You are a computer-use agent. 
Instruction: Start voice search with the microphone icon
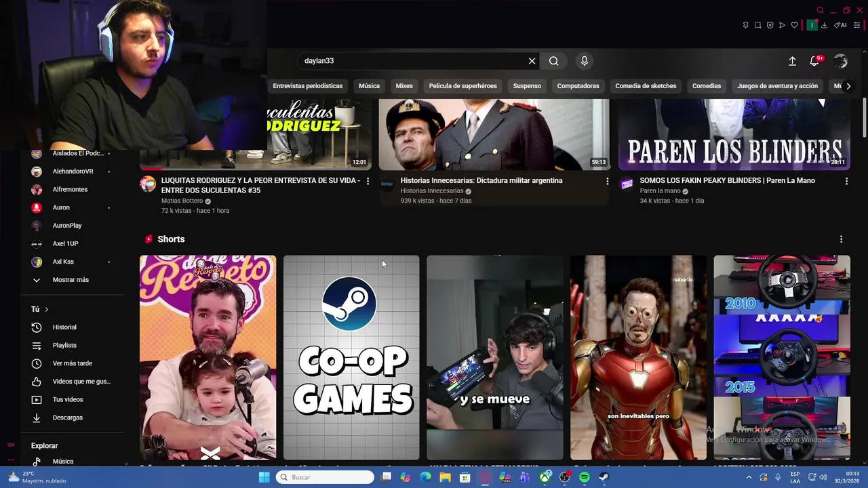tap(585, 61)
